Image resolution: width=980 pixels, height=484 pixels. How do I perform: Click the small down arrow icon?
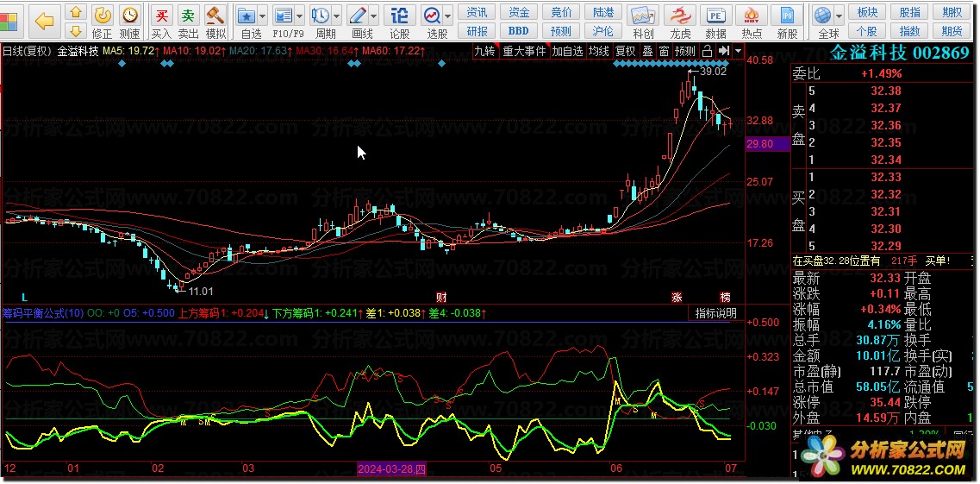(76, 29)
